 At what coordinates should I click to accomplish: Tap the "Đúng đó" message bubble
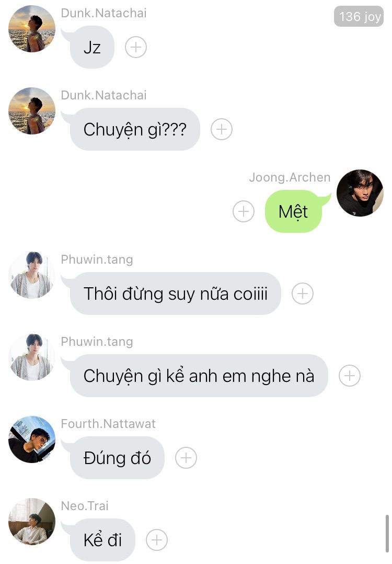(117, 457)
